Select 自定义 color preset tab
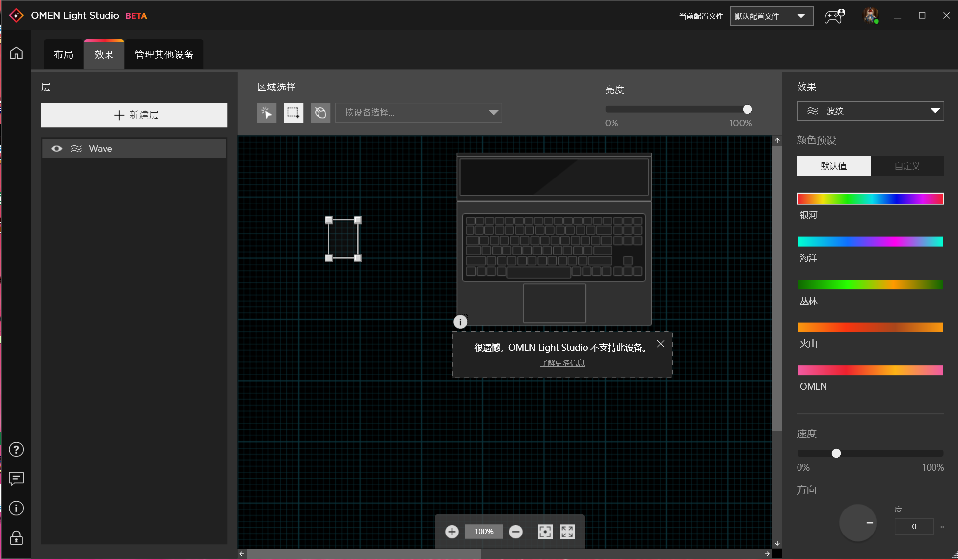Viewport: 958px width, 560px height. pyautogui.click(x=906, y=165)
